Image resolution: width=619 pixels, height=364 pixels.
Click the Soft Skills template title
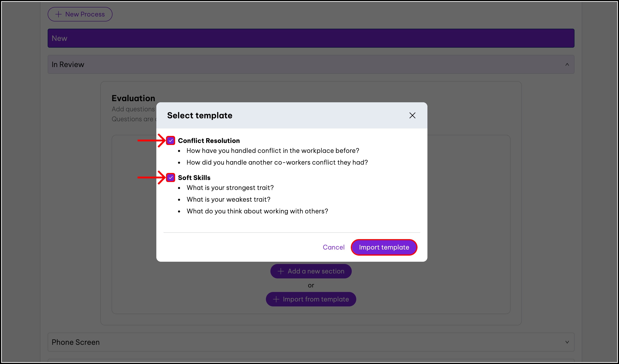point(194,178)
